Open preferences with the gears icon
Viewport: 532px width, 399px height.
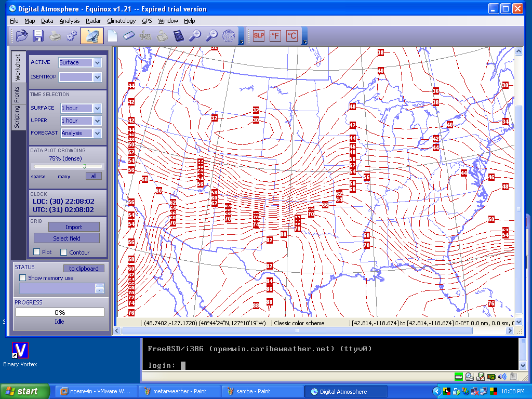point(71,36)
